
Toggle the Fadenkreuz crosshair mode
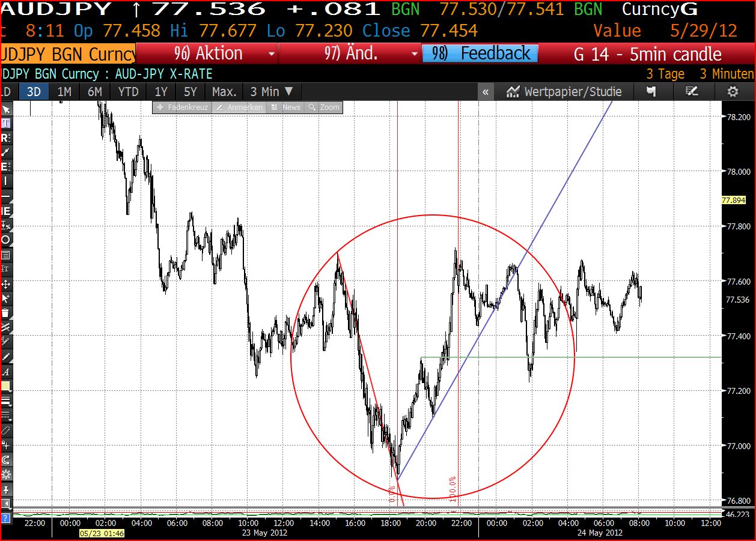point(181,106)
